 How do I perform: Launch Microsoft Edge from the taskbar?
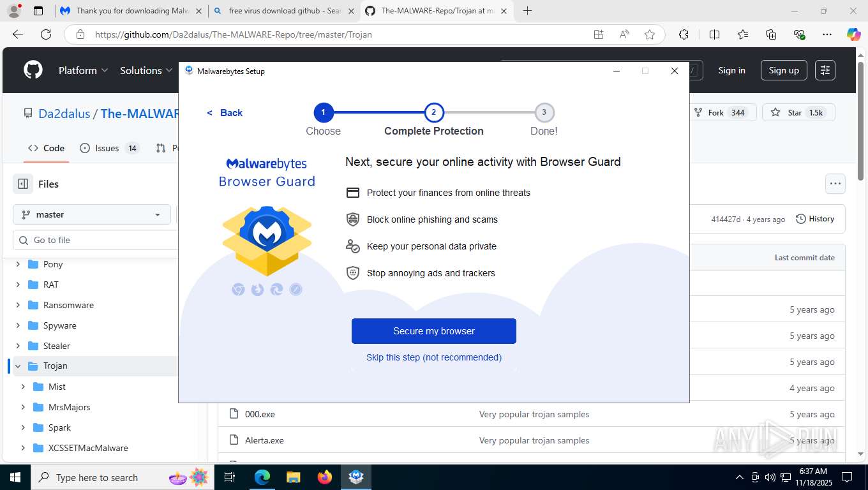pos(262,477)
